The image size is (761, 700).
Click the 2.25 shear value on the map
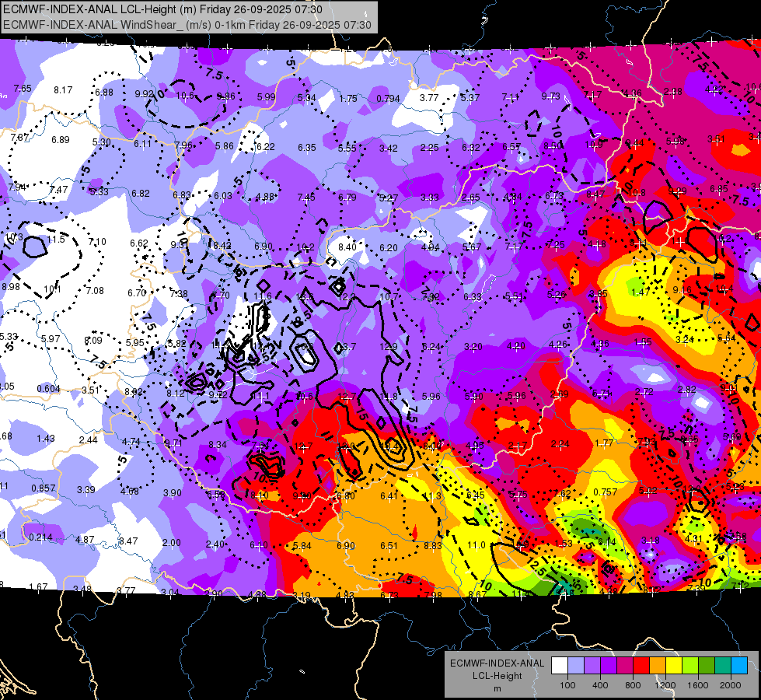click(430, 147)
